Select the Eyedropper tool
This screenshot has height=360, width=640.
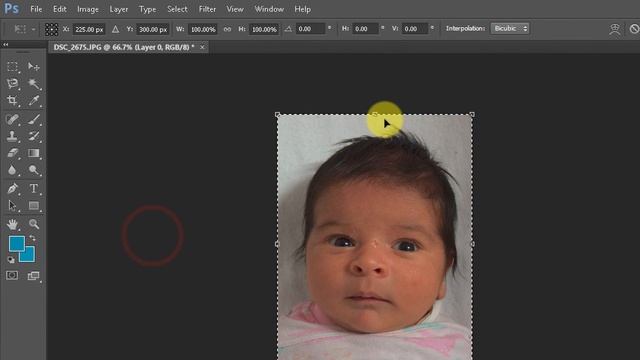(x=33, y=101)
